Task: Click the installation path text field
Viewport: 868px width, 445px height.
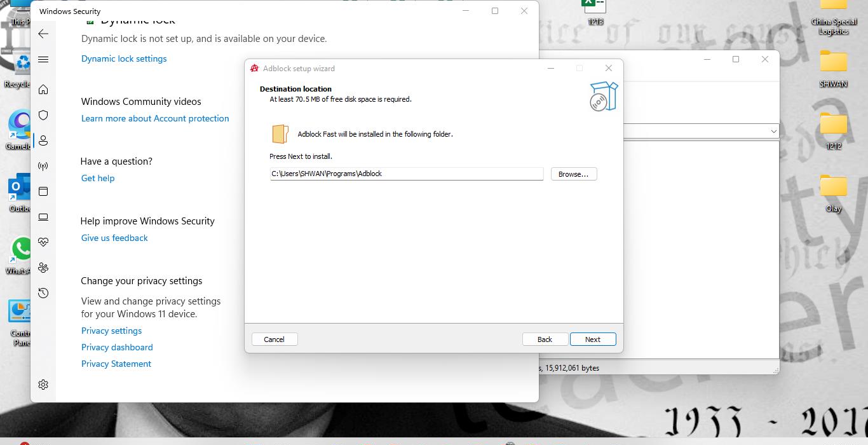Action: click(x=406, y=174)
